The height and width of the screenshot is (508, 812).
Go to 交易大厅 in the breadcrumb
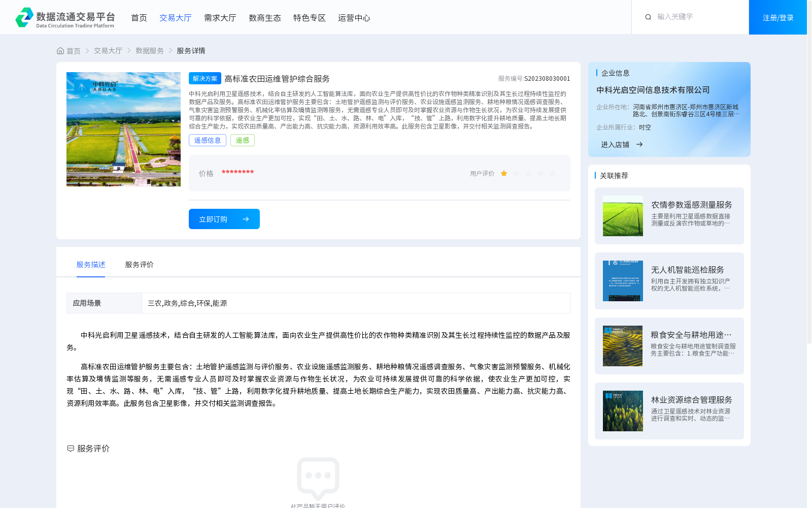coord(108,51)
